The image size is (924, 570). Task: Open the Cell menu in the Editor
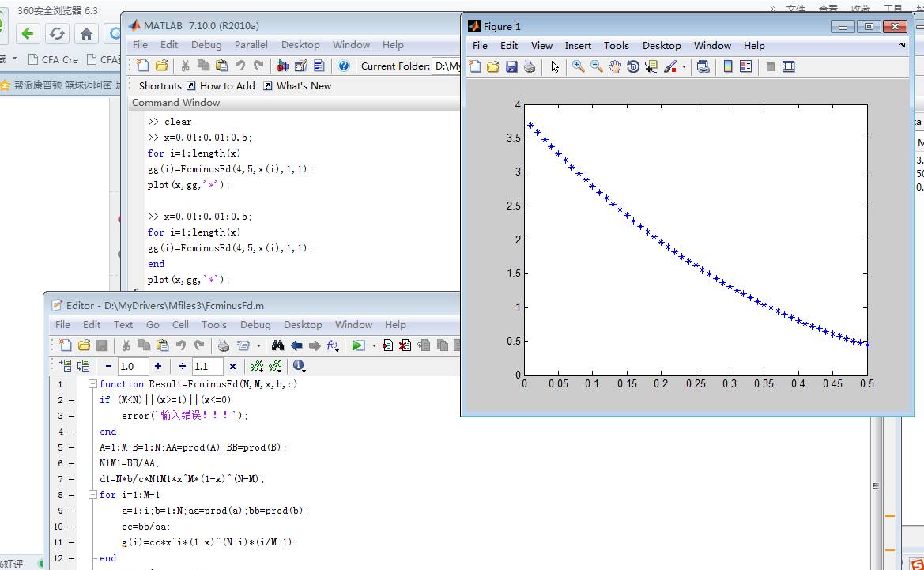pos(180,325)
